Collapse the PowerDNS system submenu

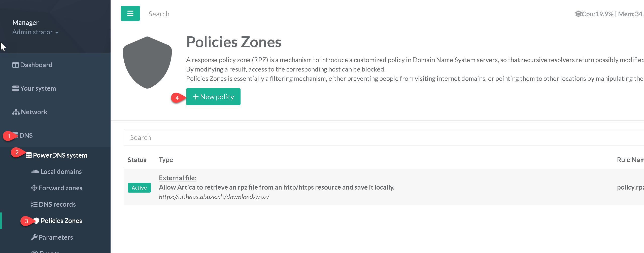click(60, 155)
